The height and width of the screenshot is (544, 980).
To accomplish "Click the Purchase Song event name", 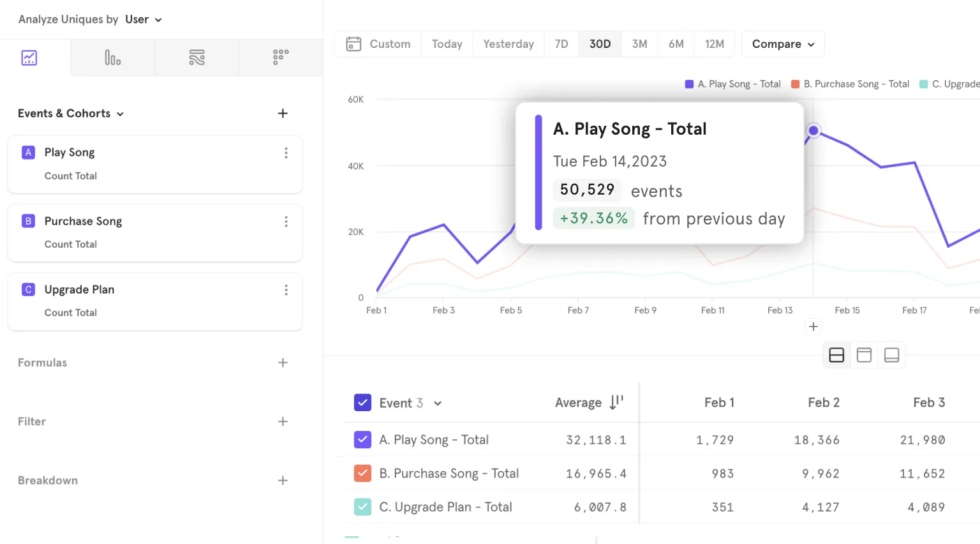I will pos(83,222).
